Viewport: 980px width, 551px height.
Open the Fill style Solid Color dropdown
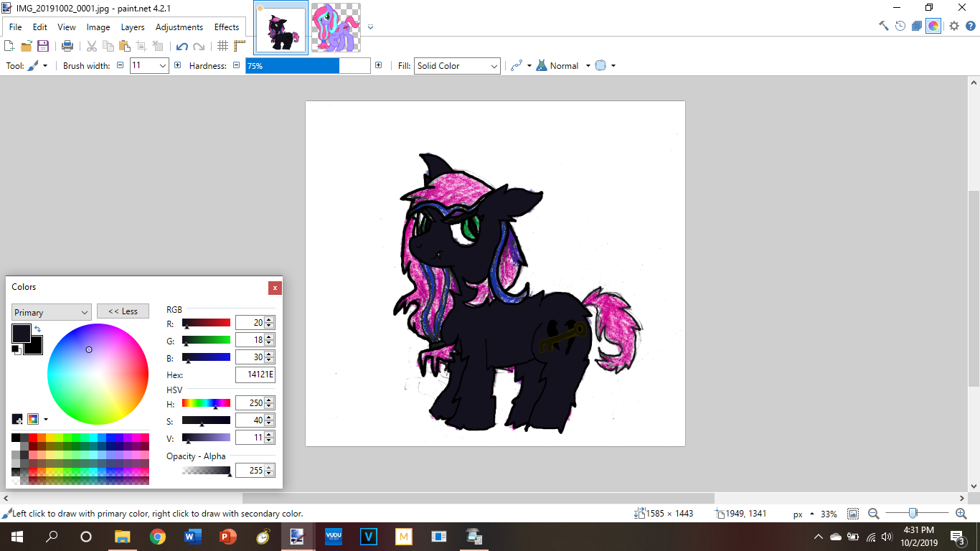pos(457,65)
